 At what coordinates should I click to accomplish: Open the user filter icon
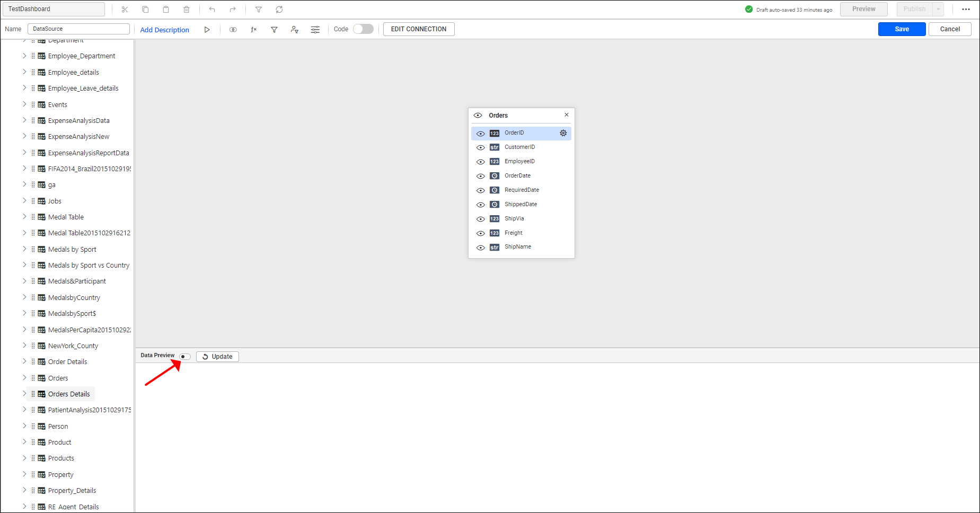(294, 30)
